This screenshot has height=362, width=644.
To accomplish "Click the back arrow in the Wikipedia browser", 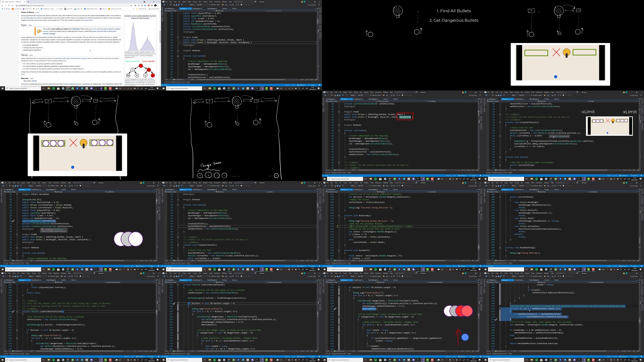I will 2,5.
